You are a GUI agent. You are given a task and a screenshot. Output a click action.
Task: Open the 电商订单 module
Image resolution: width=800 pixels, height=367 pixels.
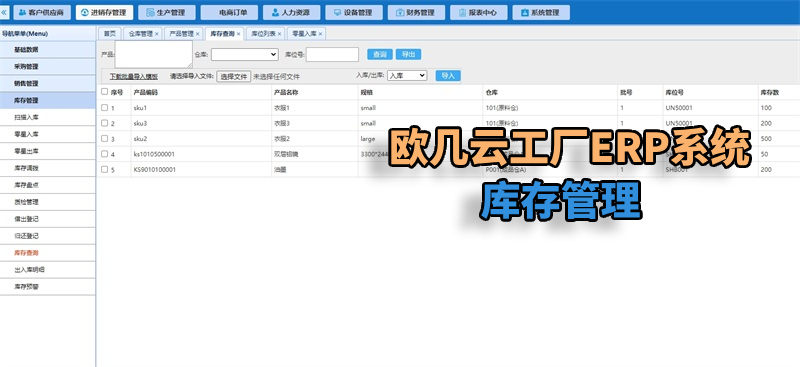(x=229, y=13)
